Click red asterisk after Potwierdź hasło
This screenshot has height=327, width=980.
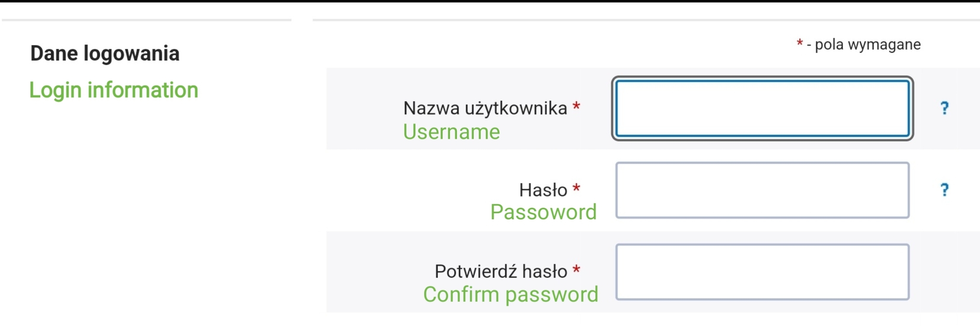576,270
